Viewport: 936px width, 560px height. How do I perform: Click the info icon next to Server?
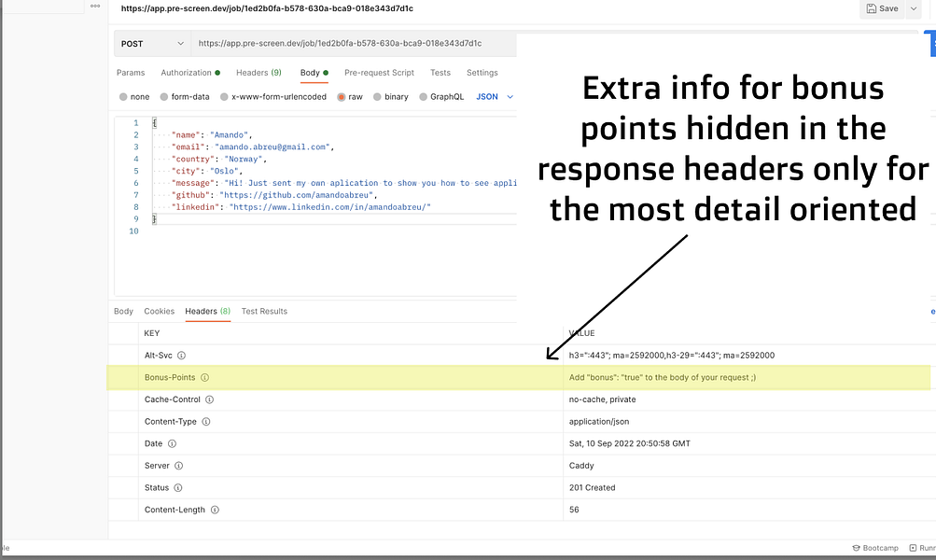coord(178,466)
